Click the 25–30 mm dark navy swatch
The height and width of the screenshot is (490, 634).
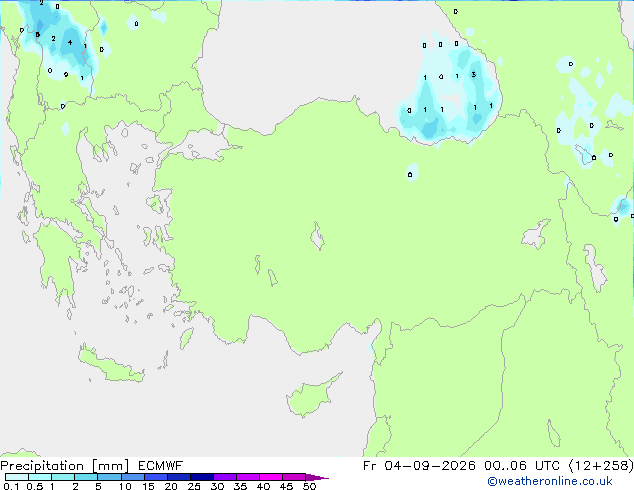click(201, 477)
